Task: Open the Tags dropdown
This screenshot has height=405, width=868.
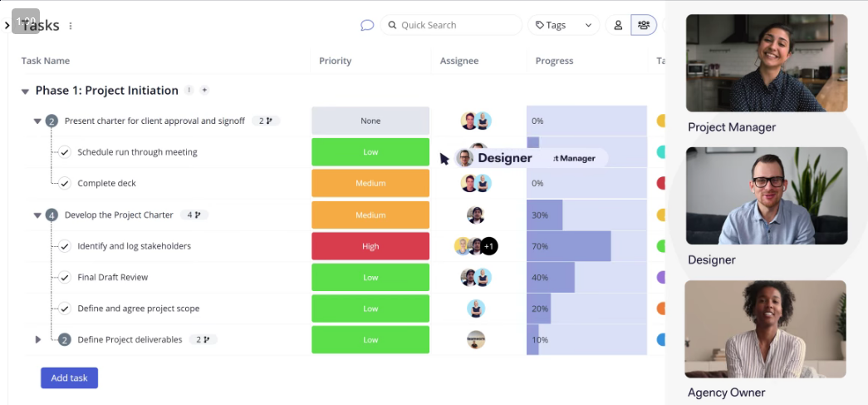Action: [x=563, y=25]
